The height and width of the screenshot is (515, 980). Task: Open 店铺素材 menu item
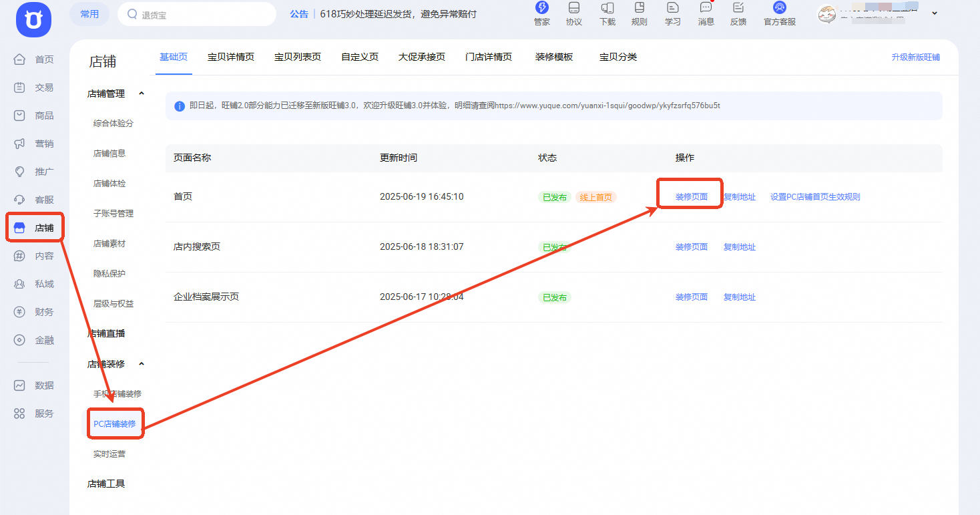tap(109, 244)
